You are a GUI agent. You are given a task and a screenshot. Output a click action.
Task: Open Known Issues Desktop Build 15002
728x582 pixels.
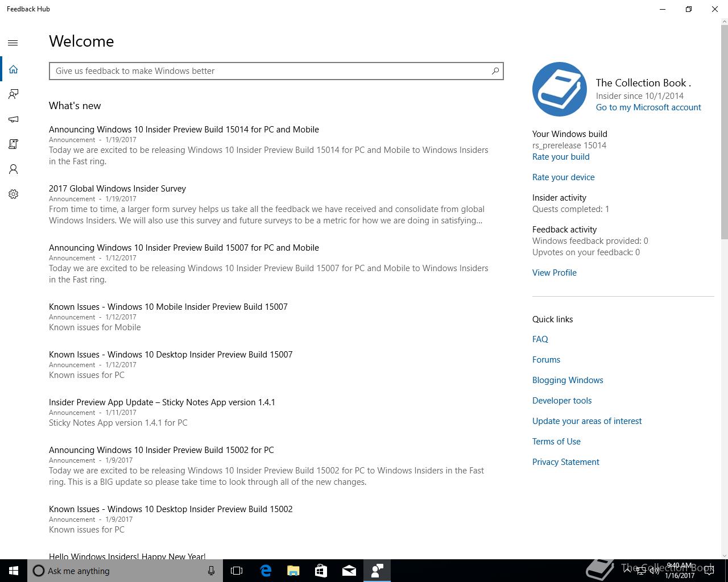171,509
